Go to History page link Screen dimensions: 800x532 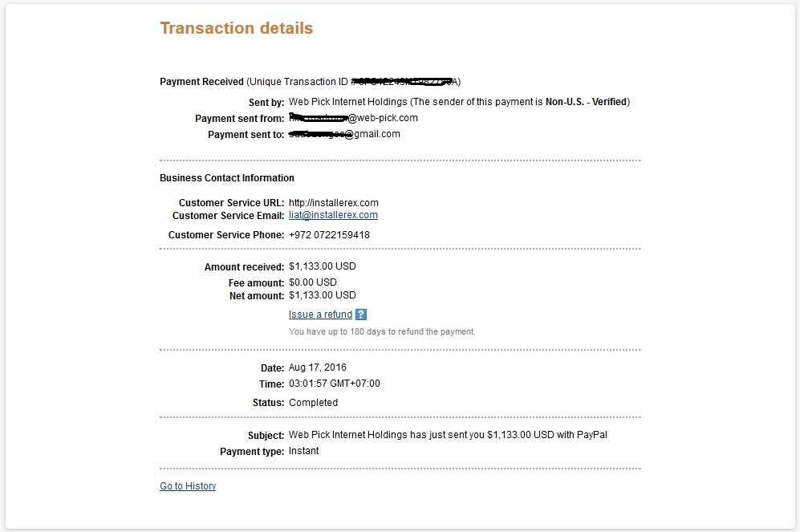point(188,486)
